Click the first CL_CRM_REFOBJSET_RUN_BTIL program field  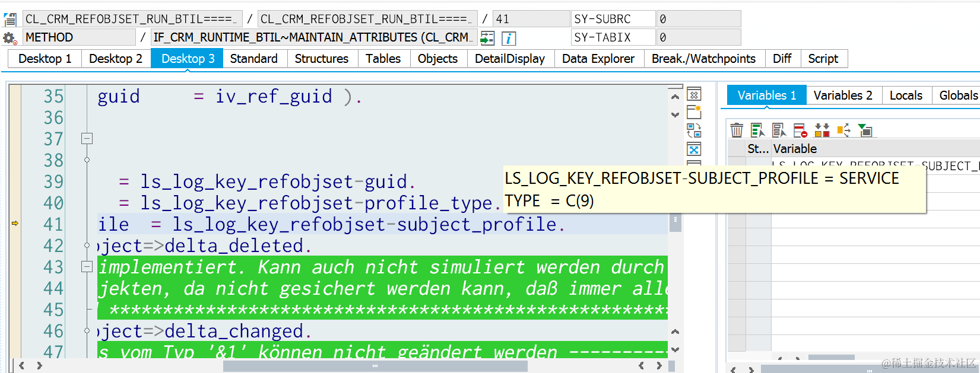(x=132, y=19)
